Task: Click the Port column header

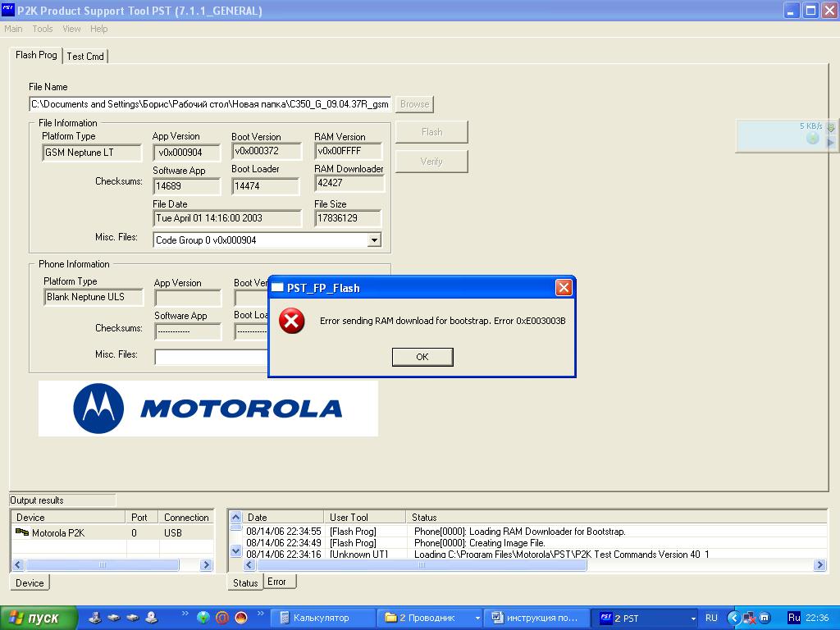Action: click(x=142, y=518)
